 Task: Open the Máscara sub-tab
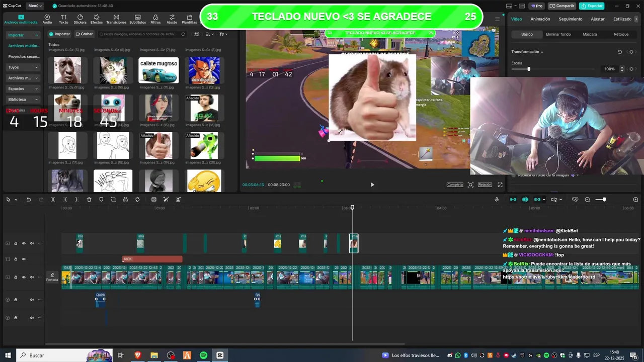[590, 34]
